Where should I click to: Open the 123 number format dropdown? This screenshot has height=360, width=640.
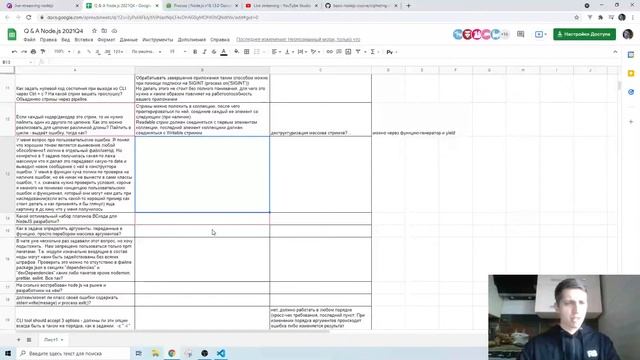(118, 52)
